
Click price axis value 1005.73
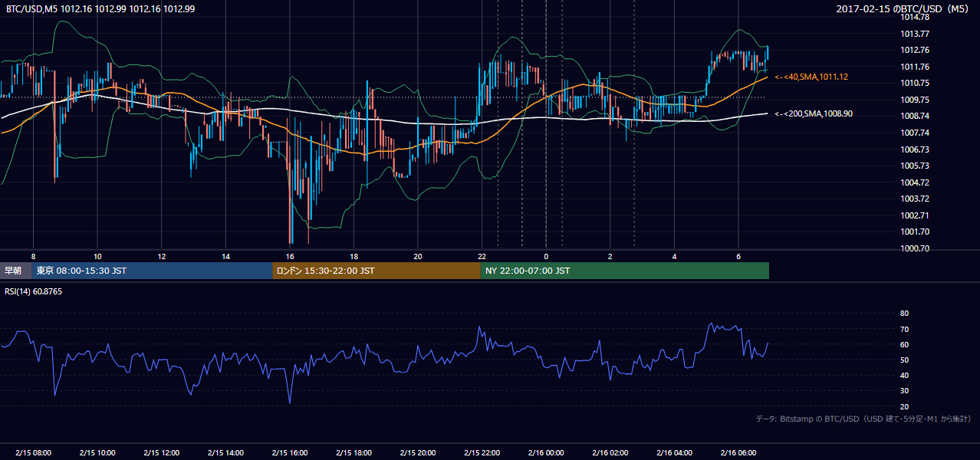click(916, 166)
